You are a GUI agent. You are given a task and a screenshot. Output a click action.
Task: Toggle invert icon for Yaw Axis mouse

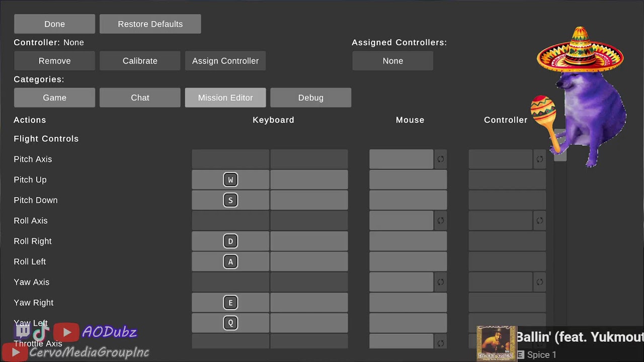point(440,282)
